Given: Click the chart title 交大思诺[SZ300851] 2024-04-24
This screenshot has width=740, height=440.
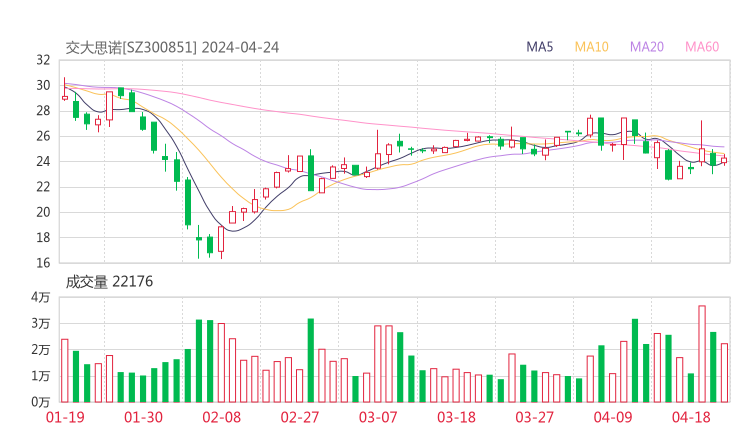Looking at the screenshot, I should [172, 48].
